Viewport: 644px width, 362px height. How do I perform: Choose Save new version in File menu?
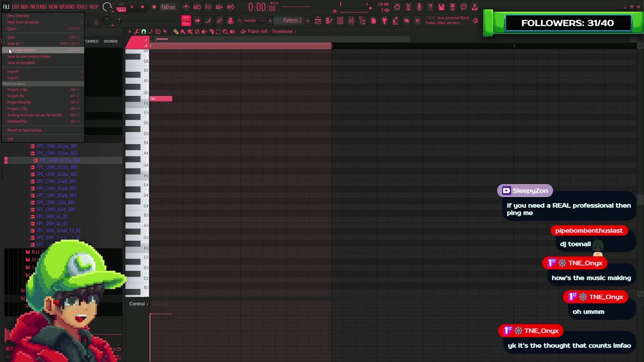(x=43, y=50)
